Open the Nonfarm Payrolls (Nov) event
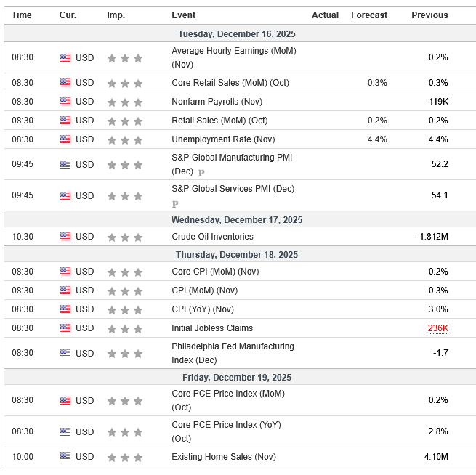The width and height of the screenshot is (476, 475). point(216,102)
